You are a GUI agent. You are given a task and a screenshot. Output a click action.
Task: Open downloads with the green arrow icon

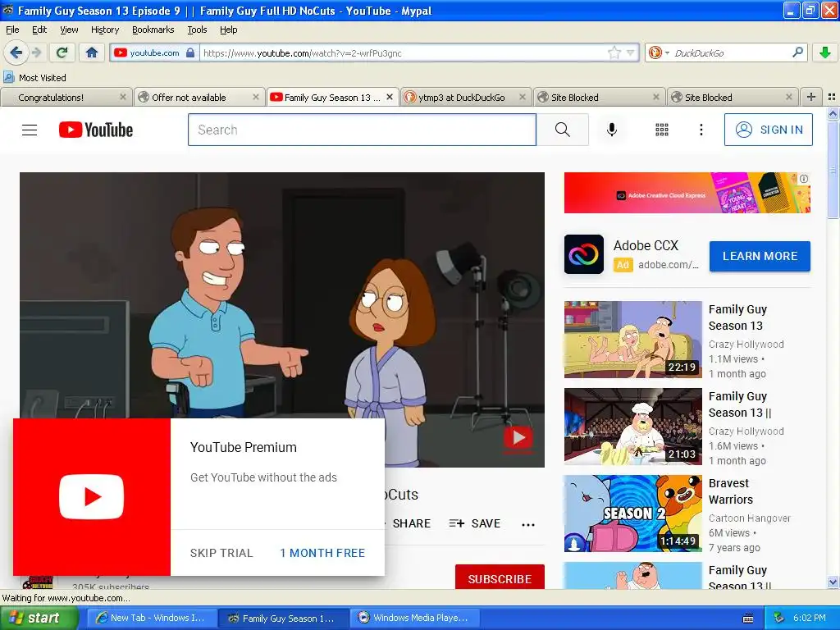(x=825, y=52)
